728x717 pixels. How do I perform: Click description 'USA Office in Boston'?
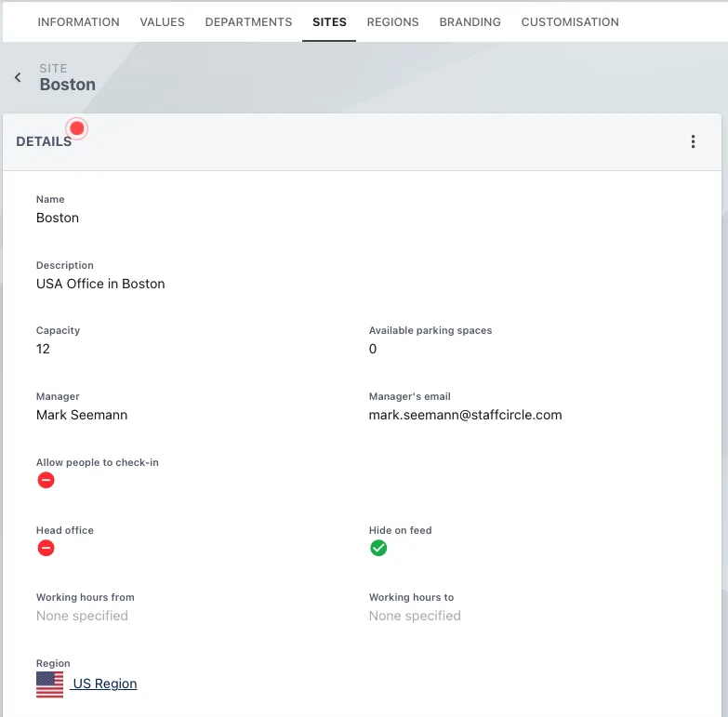point(100,284)
